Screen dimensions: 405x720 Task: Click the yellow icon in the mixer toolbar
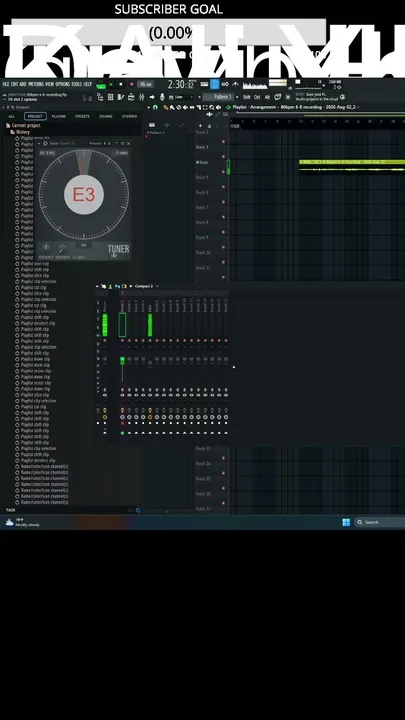pyautogui.click(x=124, y=286)
